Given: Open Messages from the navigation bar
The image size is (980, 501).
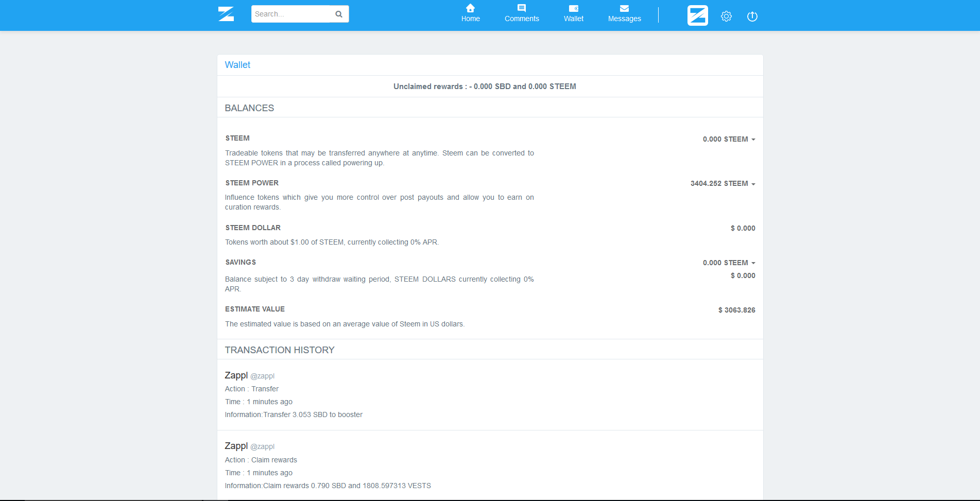Looking at the screenshot, I should click(x=624, y=14).
